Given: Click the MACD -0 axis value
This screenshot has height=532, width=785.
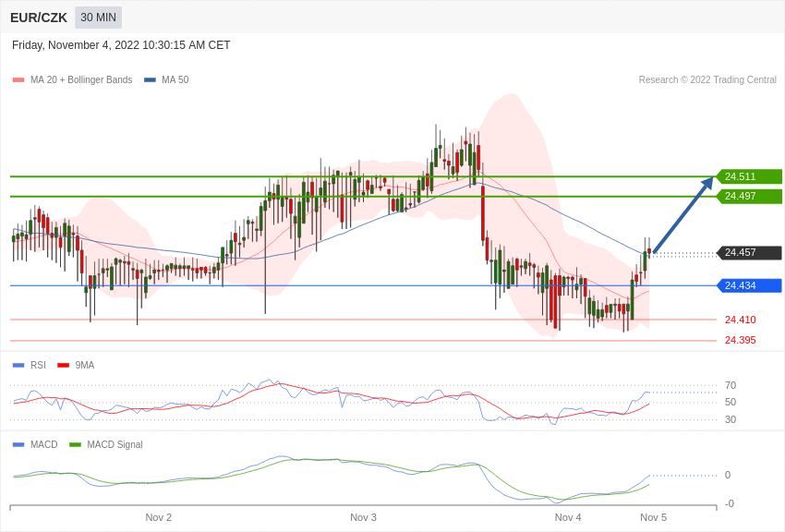Looking at the screenshot, I should click(x=730, y=504).
